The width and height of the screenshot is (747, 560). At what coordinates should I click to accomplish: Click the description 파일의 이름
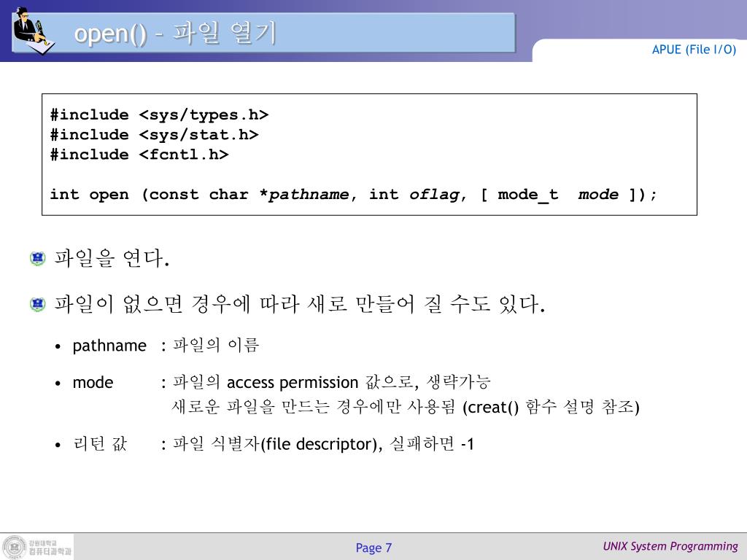[x=216, y=345]
